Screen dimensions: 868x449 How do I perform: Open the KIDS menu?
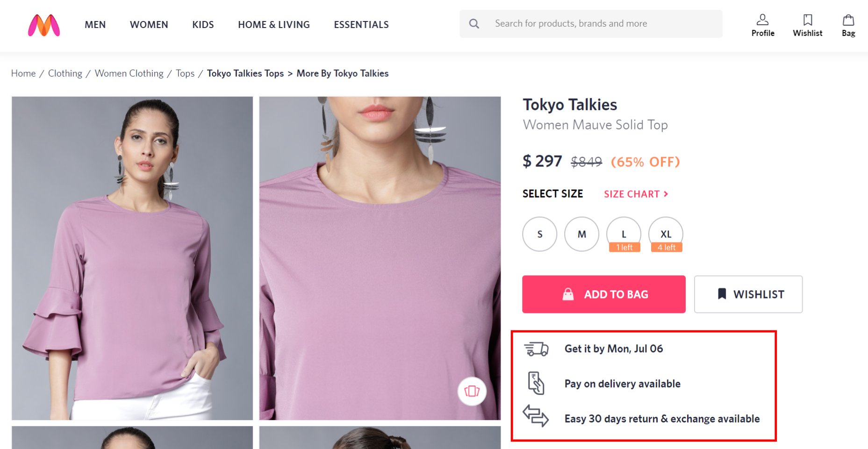[203, 25]
